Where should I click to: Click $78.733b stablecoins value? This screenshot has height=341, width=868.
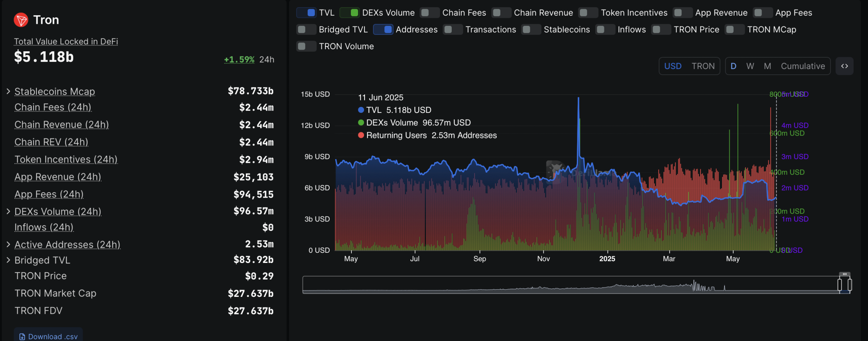point(250,91)
